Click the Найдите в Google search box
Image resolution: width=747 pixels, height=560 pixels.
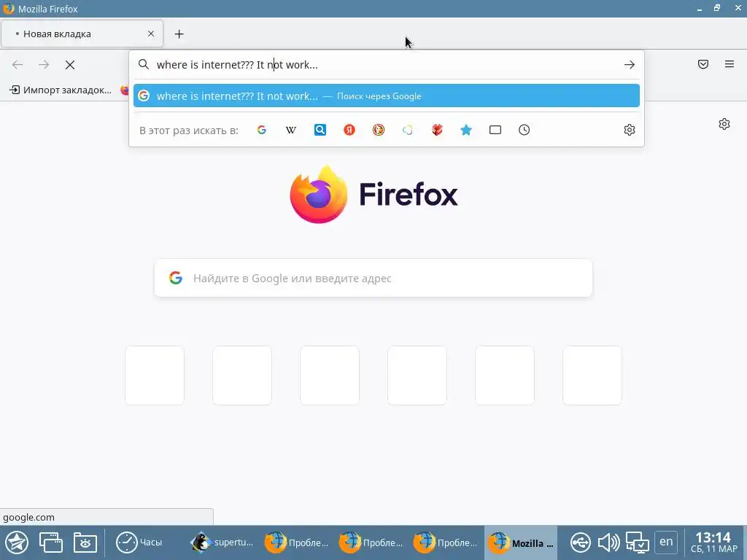point(373,278)
